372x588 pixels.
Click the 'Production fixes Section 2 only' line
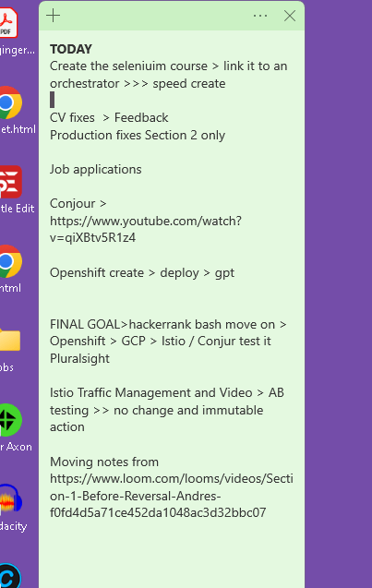[x=138, y=135]
